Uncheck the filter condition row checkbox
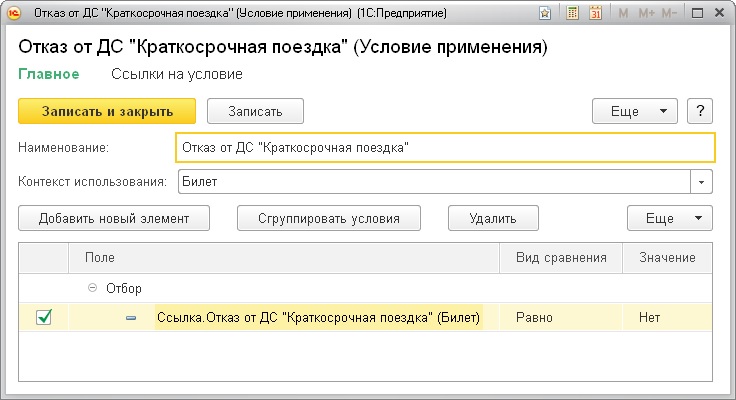 44,318
